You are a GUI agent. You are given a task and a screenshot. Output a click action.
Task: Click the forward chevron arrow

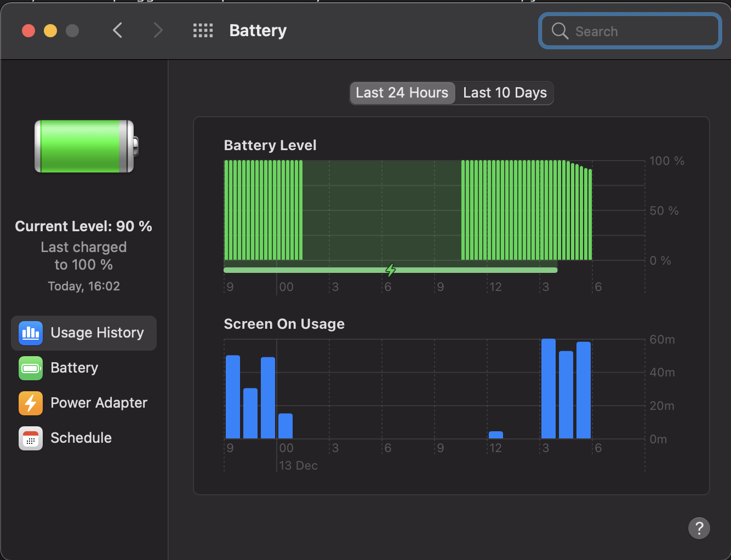tap(158, 31)
